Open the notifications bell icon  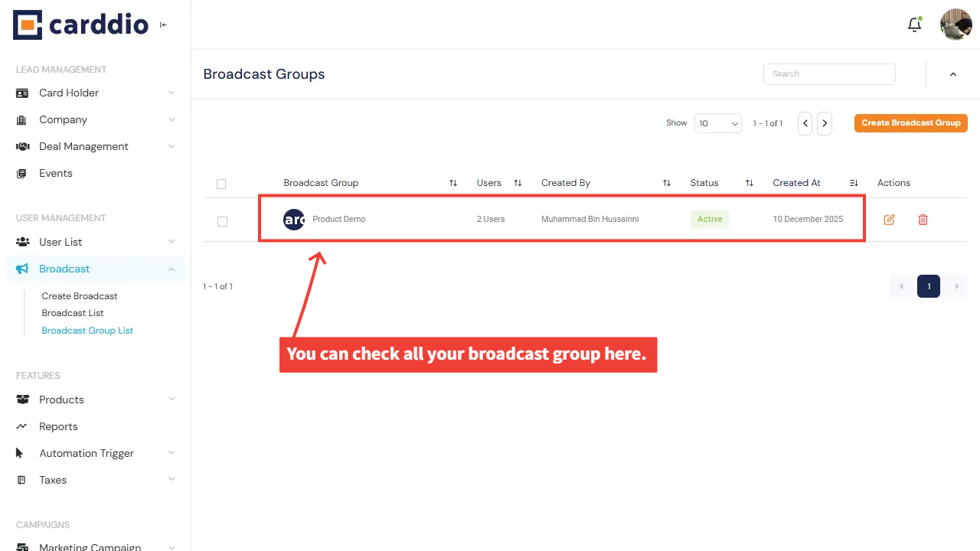click(x=914, y=24)
